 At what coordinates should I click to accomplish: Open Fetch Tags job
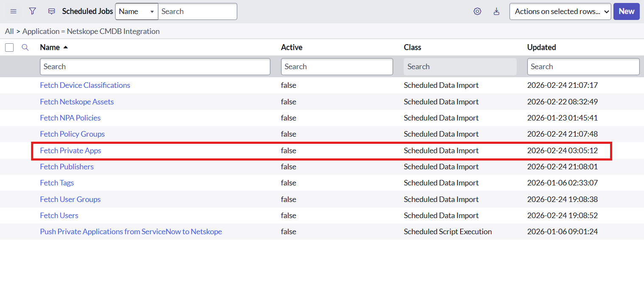(x=57, y=183)
